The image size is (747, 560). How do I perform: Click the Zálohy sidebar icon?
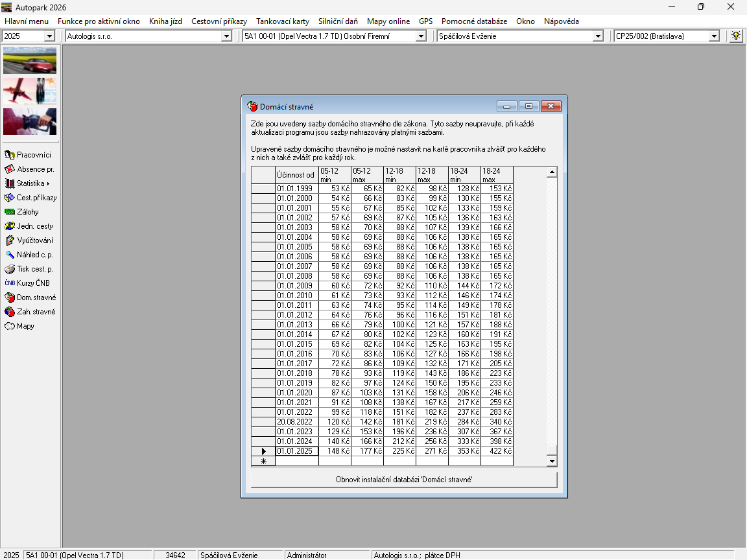10,212
